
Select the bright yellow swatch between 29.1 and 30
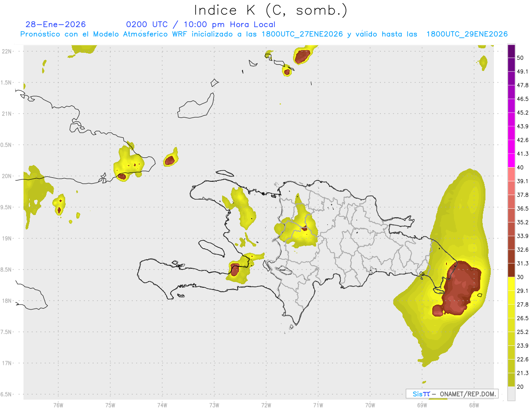(512, 284)
